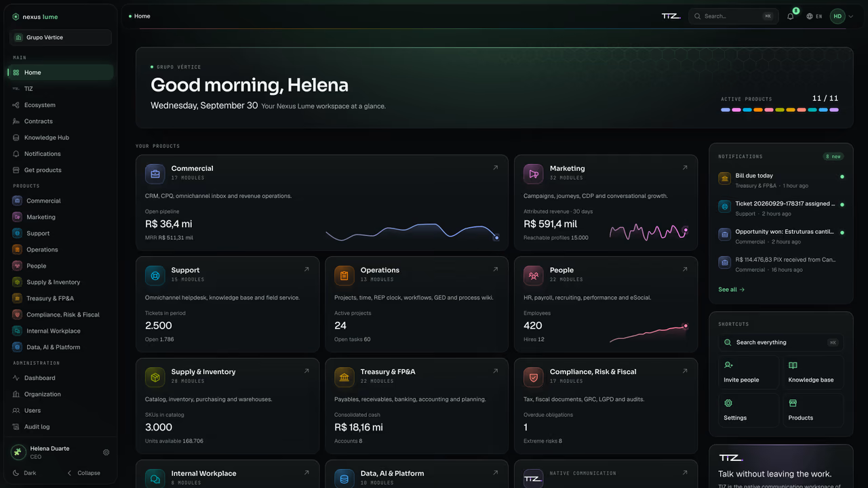Open the People card's arrow icon
The height and width of the screenshot is (488, 868).
(x=685, y=270)
